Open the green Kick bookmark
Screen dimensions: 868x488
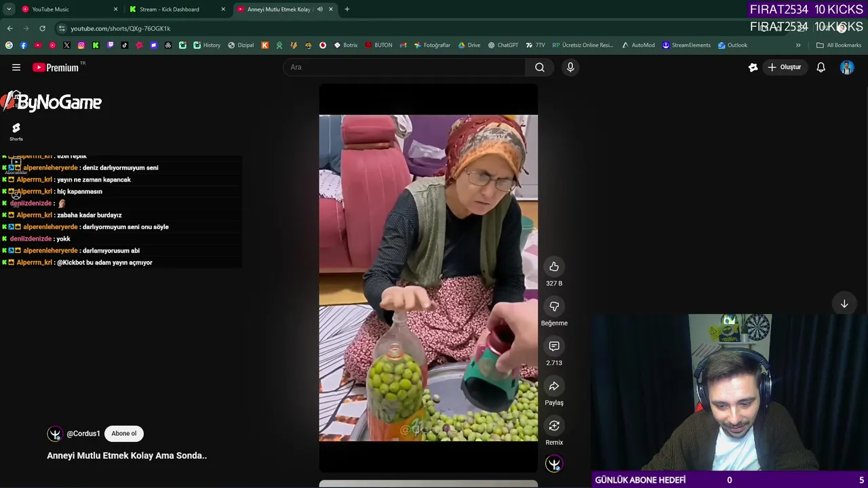(96, 45)
